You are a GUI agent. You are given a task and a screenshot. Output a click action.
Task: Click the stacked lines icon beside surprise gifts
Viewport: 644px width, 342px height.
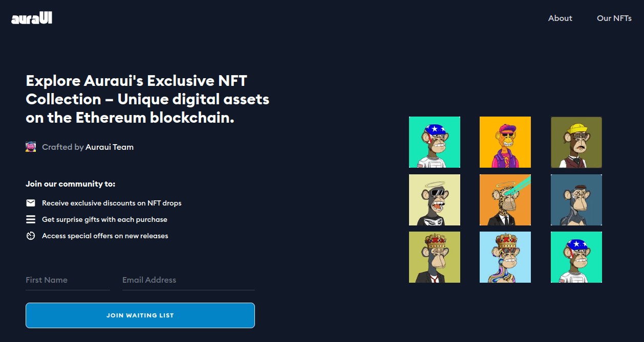[31, 219]
